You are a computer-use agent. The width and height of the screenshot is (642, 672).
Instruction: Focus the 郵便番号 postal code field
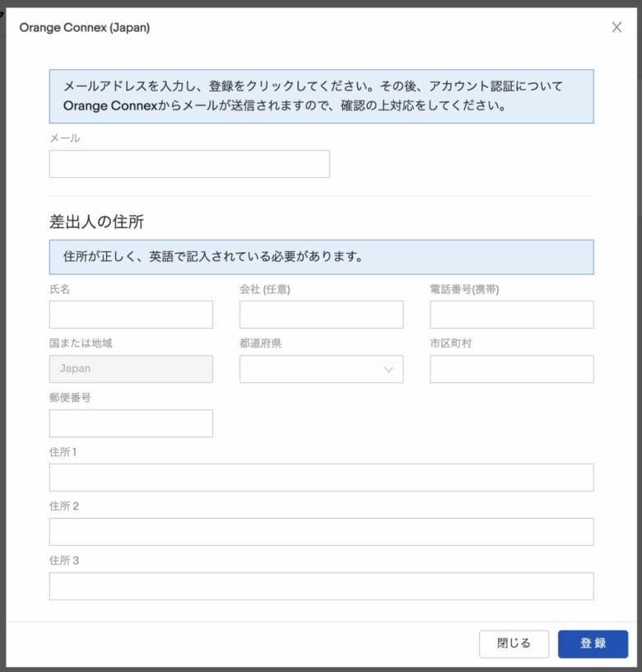[x=131, y=423]
